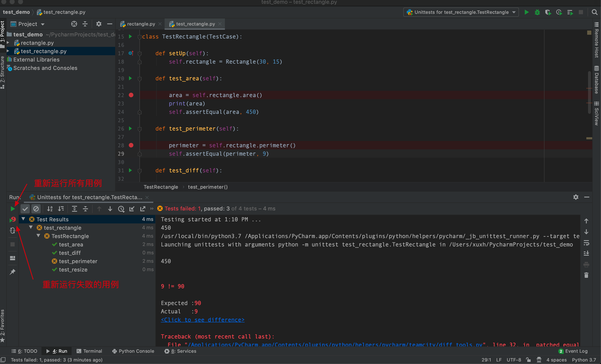Open Project panel settings gear

coord(99,24)
